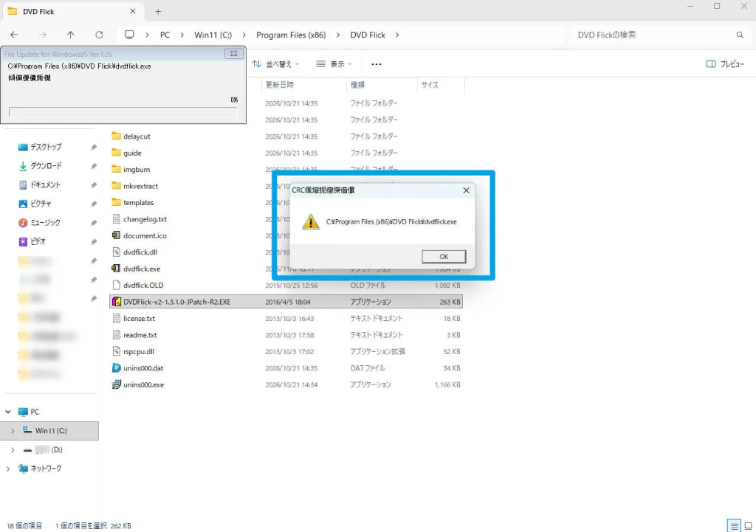The image size is (756, 532).
Task: Open the three-dot more options menu
Action: [377, 64]
